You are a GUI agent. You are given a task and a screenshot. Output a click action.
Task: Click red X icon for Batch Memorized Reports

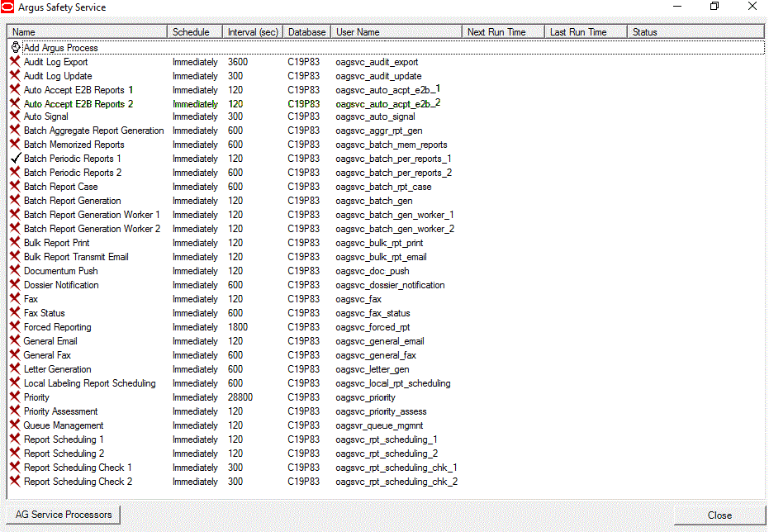pos(15,145)
